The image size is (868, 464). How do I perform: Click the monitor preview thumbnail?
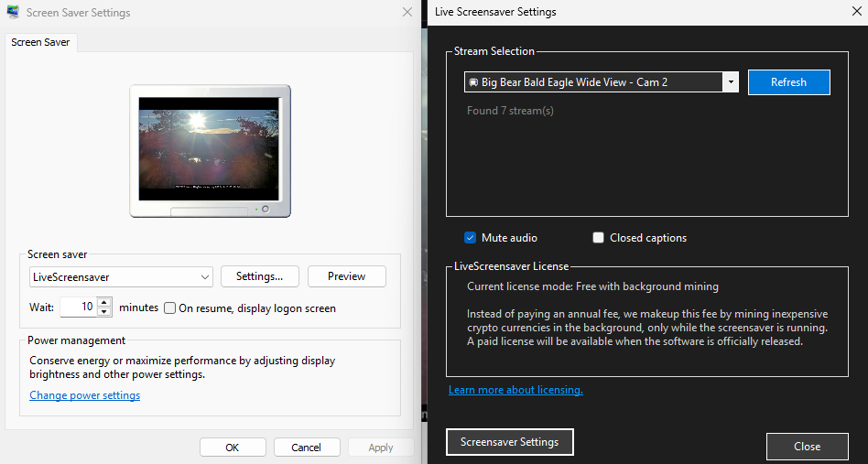coord(210,149)
